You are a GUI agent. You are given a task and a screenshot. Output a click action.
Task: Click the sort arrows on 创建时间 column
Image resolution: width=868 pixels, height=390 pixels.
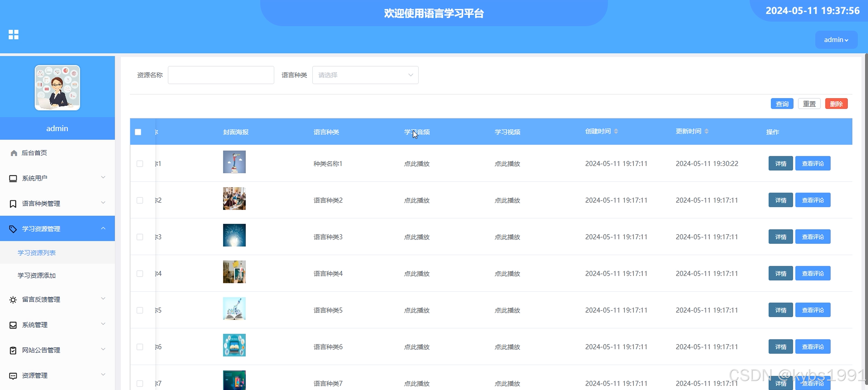[x=616, y=131]
